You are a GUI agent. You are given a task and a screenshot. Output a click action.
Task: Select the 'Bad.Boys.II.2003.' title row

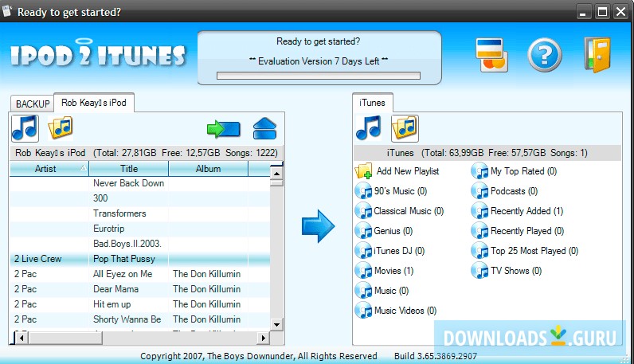pos(128,244)
